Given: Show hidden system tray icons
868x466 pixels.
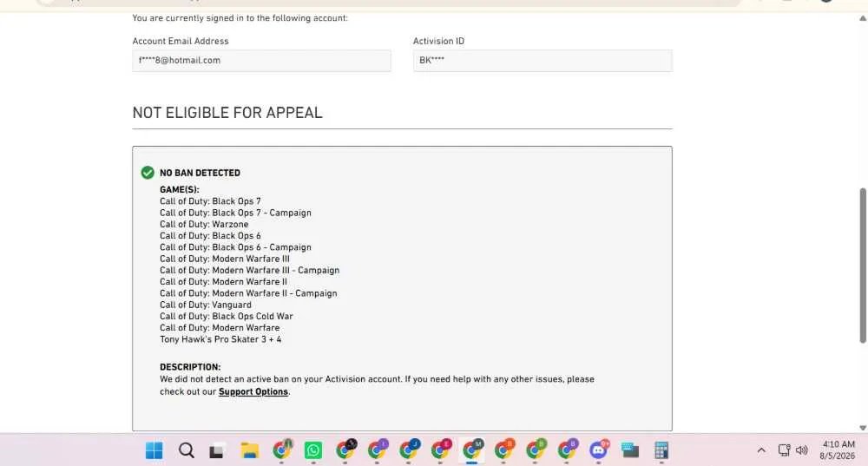Looking at the screenshot, I should point(762,450).
